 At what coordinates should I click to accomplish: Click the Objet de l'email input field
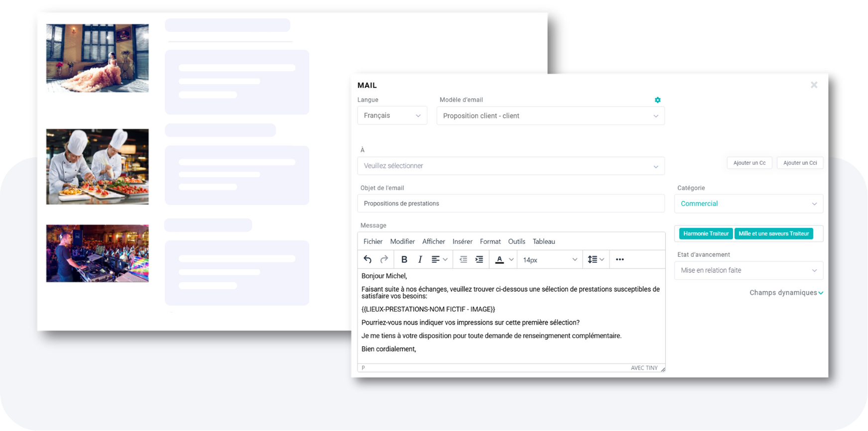[x=511, y=203]
